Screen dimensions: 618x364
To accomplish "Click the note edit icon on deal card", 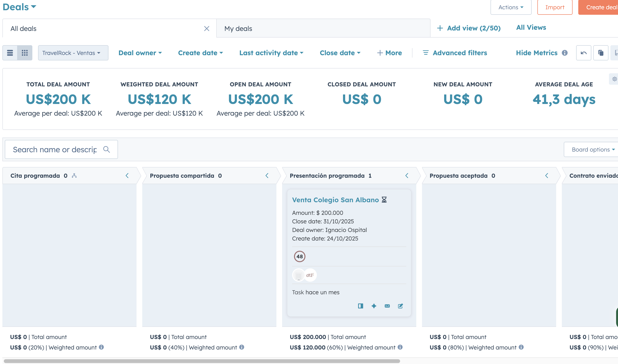I will 400,306.
